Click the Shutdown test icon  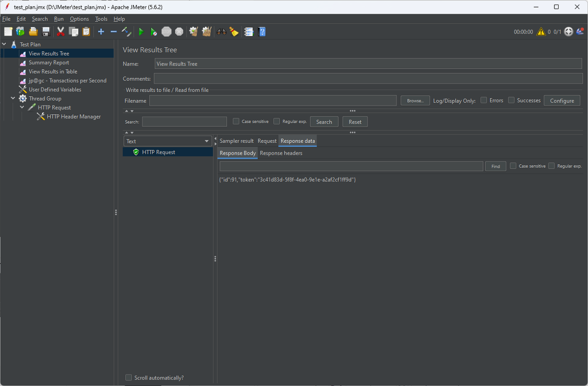(179, 32)
